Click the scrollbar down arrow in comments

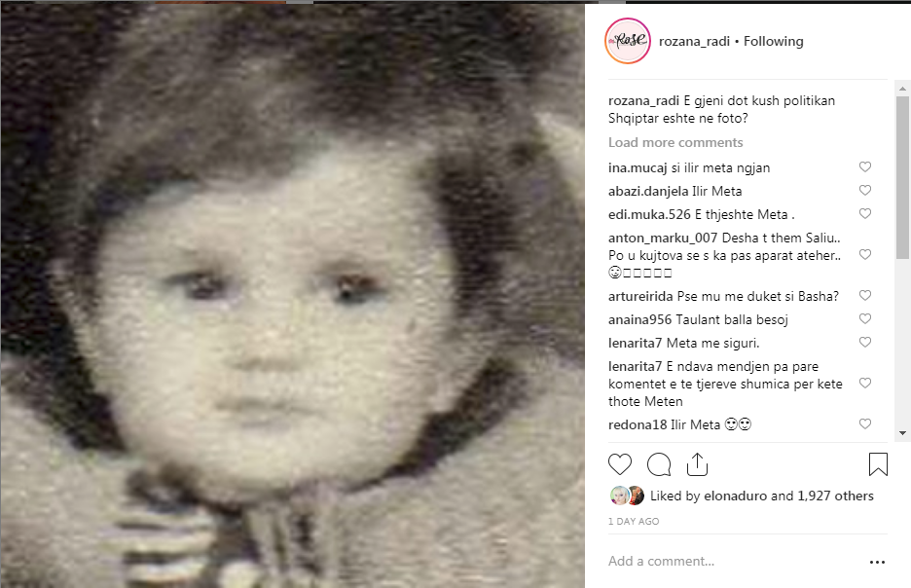(902, 433)
